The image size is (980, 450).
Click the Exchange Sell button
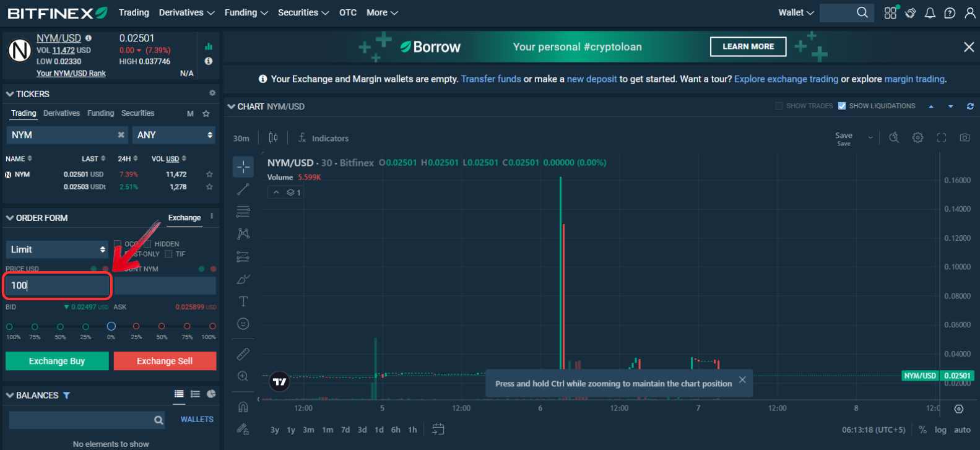coord(165,361)
